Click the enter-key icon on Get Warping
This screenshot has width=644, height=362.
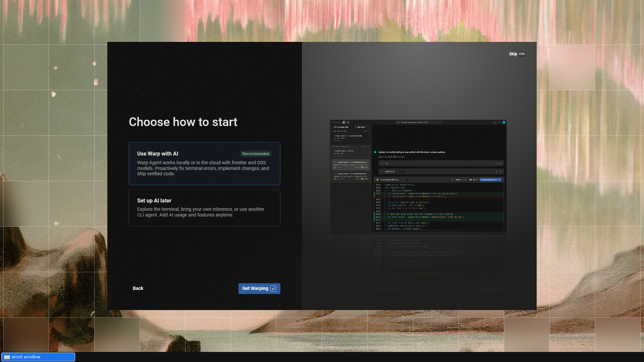[x=273, y=289]
